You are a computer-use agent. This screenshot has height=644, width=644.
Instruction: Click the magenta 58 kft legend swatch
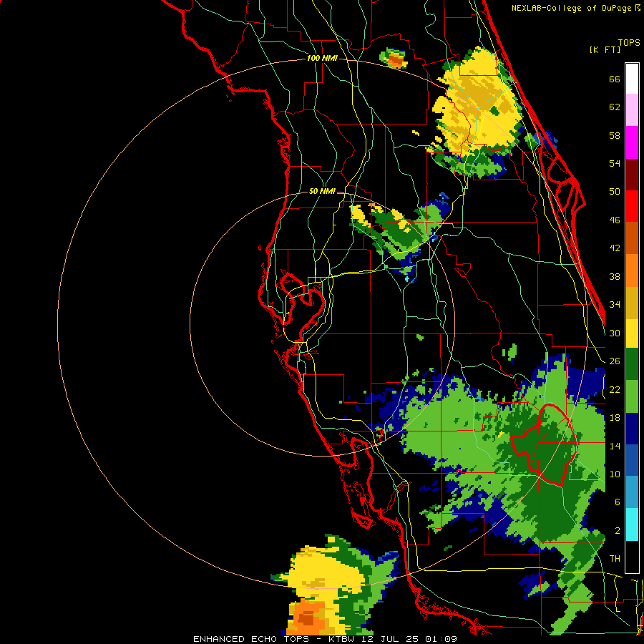pos(632,142)
